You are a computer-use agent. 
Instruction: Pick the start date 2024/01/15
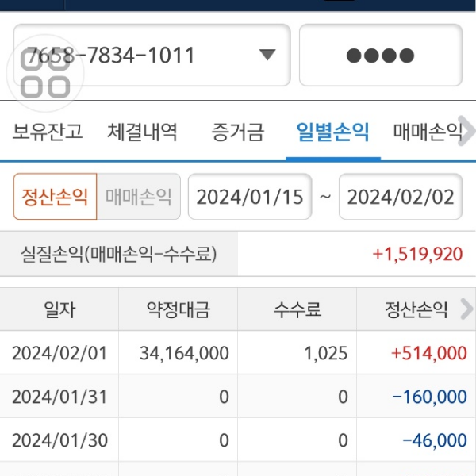250,197
